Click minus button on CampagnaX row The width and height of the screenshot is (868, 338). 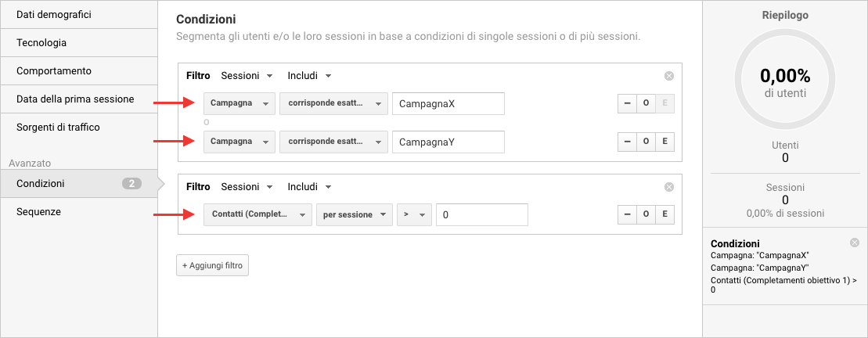click(627, 104)
